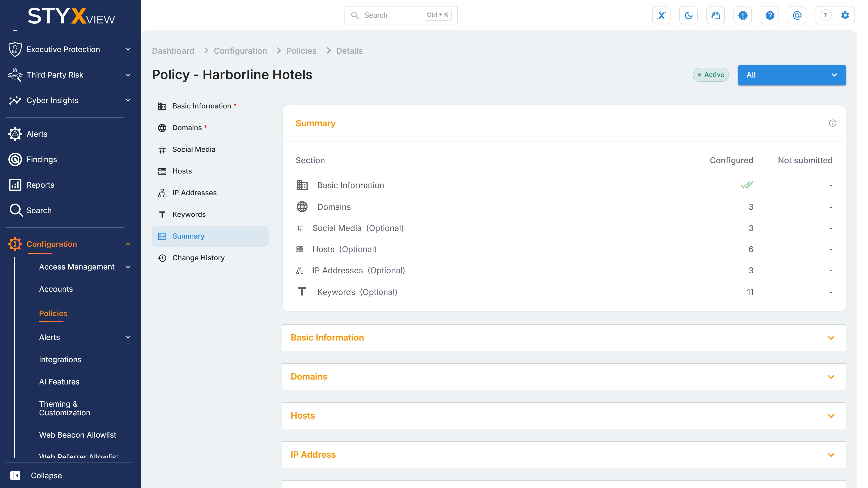Open the support headset icon
This screenshot has width=868, height=488.
[x=715, y=15]
